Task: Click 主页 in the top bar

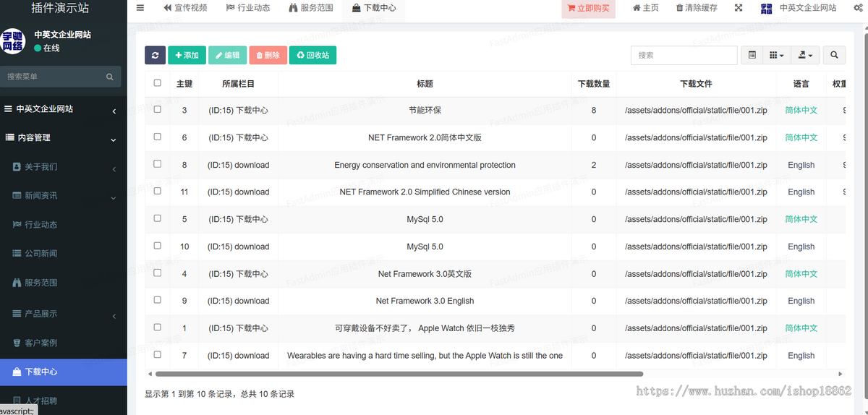Action: tap(646, 8)
